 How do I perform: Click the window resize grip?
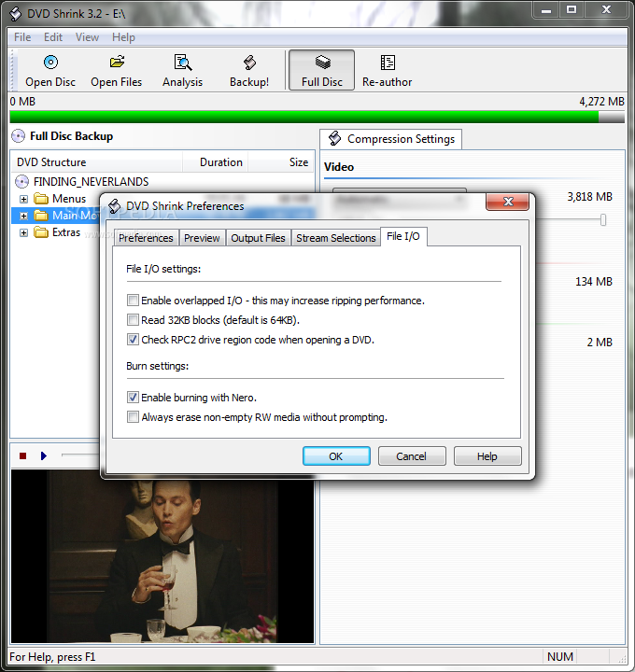point(621,657)
